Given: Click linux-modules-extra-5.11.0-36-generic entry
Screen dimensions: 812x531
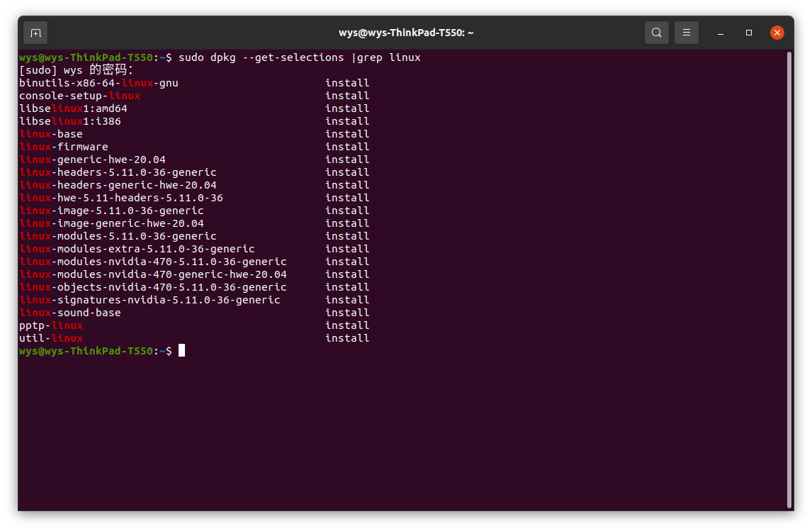Looking at the screenshot, I should pyautogui.click(x=137, y=249).
